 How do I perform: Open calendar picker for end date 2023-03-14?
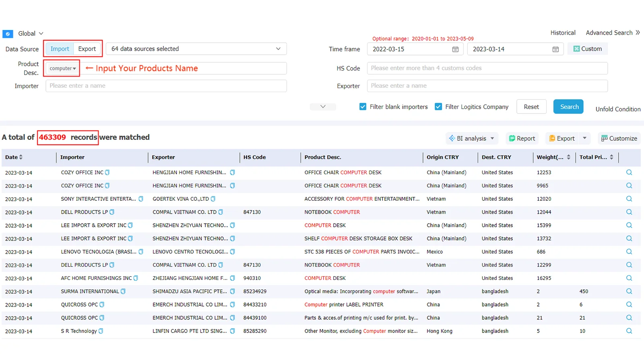(x=555, y=49)
